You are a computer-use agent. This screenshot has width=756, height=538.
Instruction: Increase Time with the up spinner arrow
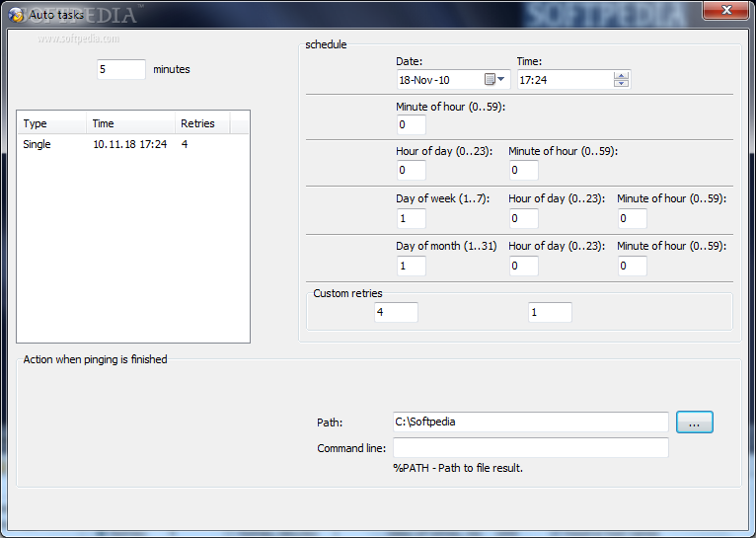[x=621, y=76]
